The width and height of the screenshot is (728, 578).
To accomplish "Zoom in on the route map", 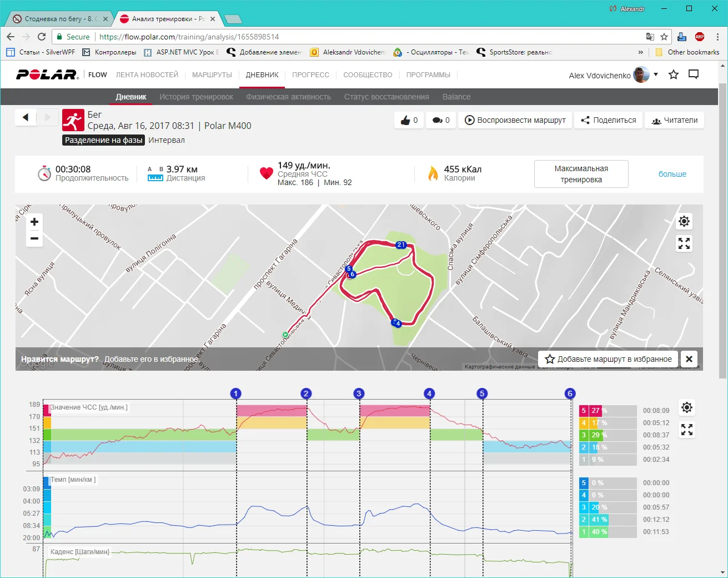I will 34,222.
